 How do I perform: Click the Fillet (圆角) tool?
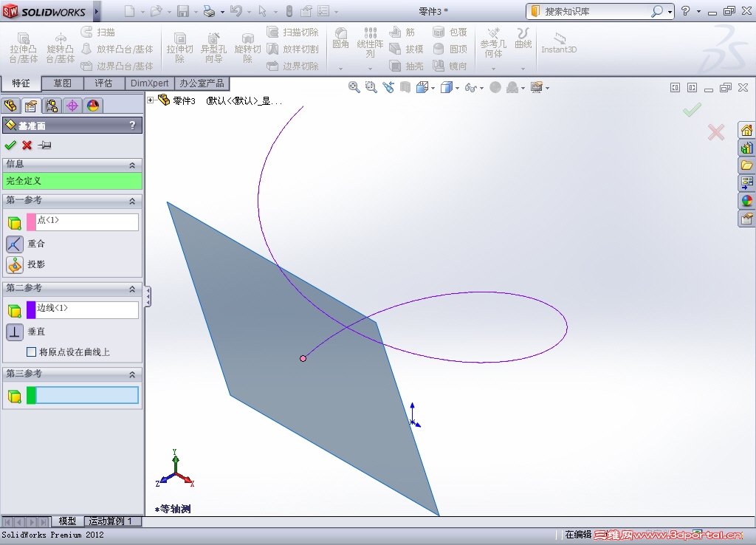[x=341, y=38]
